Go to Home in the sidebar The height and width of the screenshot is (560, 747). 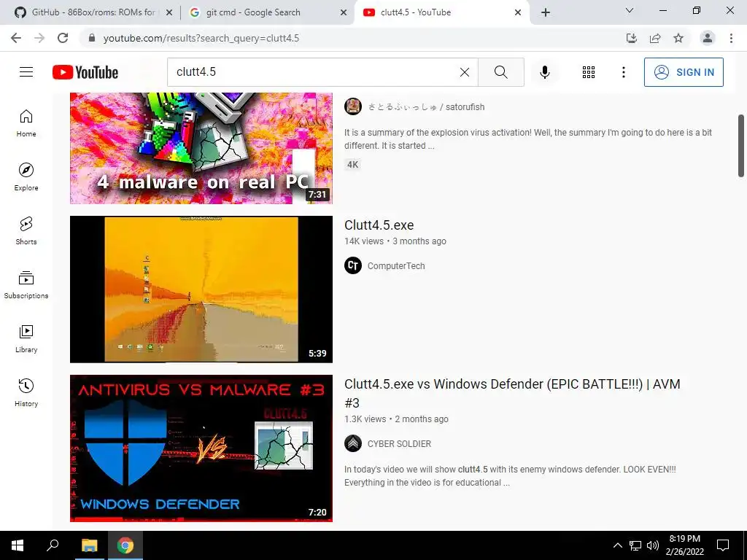point(26,122)
